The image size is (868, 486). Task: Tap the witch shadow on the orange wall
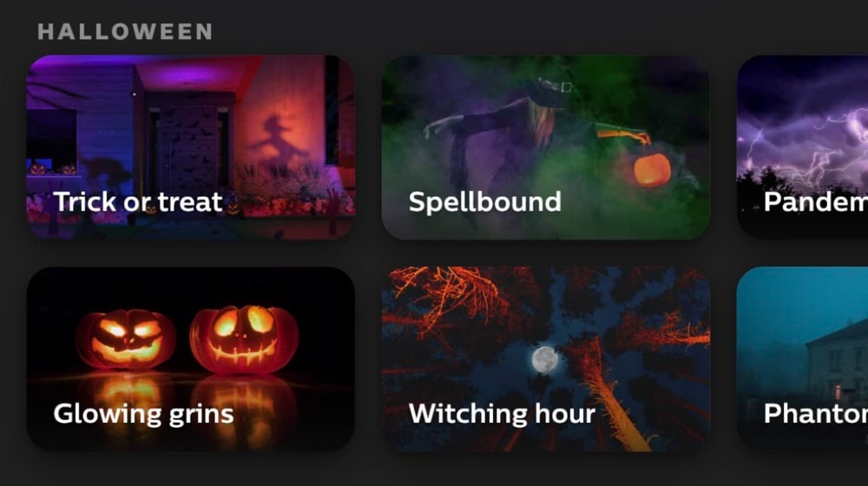pyautogui.click(x=277, y=140)
